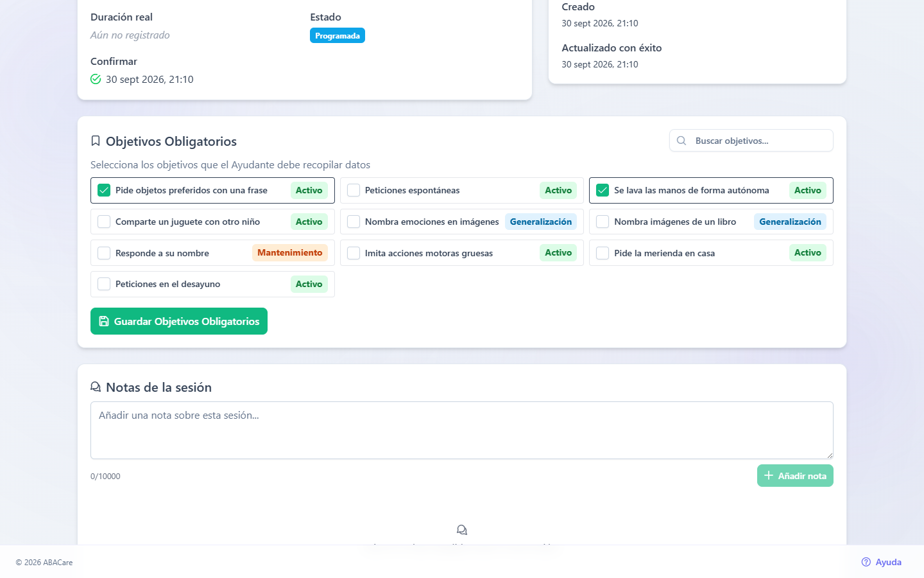Click the green confirmation check icon
Image resolution: width=924 pixels, height=578 pixels.
point(96,79)
